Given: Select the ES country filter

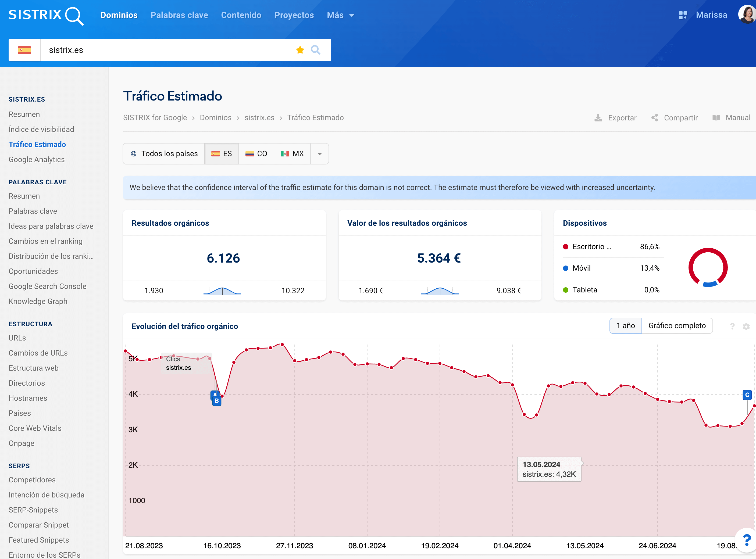Looking at the screenshot, I should [222, 154].
